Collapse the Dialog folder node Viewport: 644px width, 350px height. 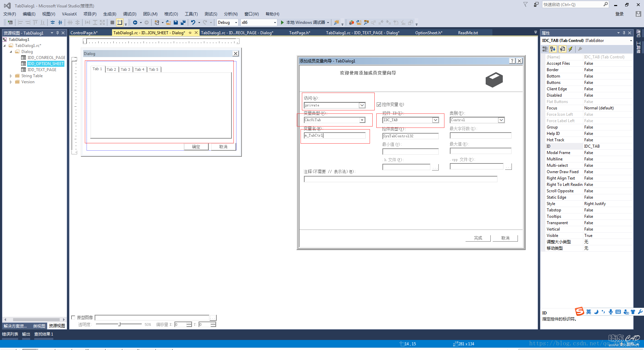[11, 52]
